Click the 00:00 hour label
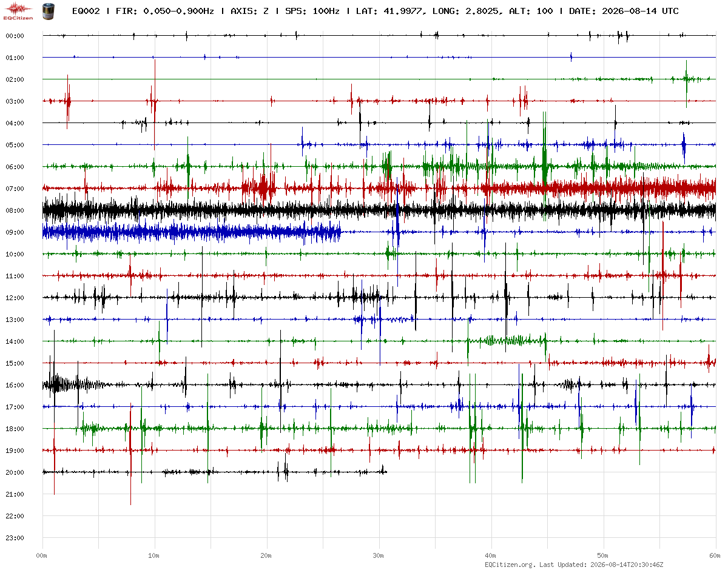Viewport: 728px width, 570px height. (x=15, y=36)
